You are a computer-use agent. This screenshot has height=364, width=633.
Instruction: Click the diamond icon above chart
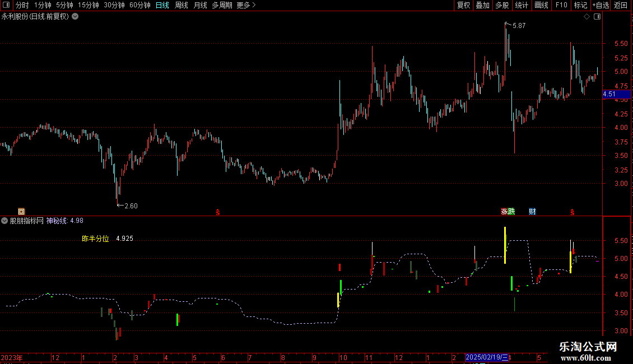[x=587, y=17]
